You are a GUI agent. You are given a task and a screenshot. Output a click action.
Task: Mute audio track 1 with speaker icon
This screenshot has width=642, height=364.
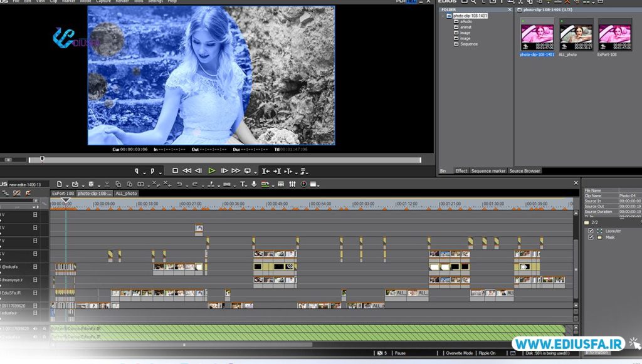[35, 328]
